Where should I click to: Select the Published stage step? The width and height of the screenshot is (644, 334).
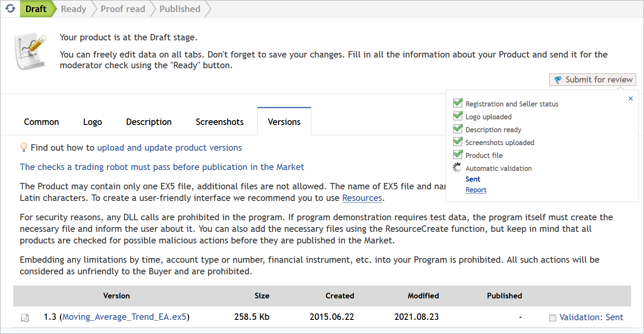[x=179, y=9]
